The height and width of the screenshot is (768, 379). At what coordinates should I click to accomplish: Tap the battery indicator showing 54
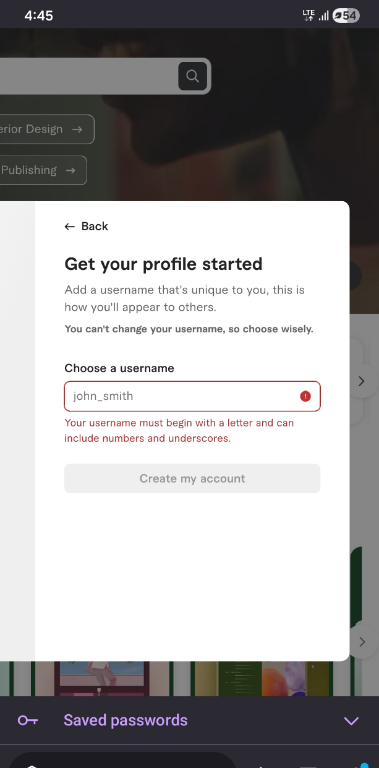pos(346,16)
